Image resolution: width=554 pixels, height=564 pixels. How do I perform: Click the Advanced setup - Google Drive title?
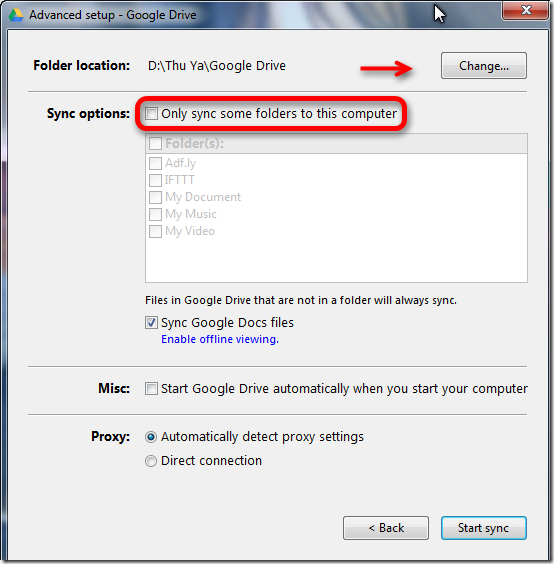pos(113,15)
